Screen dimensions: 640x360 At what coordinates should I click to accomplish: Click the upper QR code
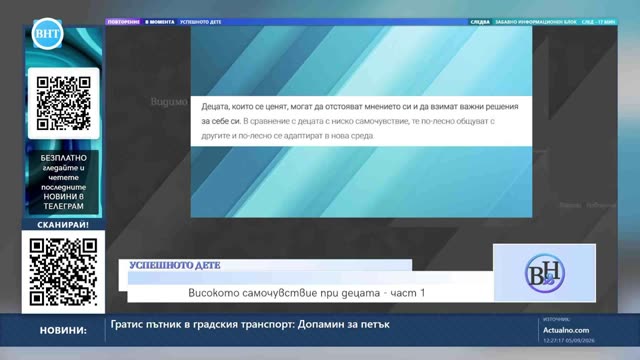coord(63,103)
